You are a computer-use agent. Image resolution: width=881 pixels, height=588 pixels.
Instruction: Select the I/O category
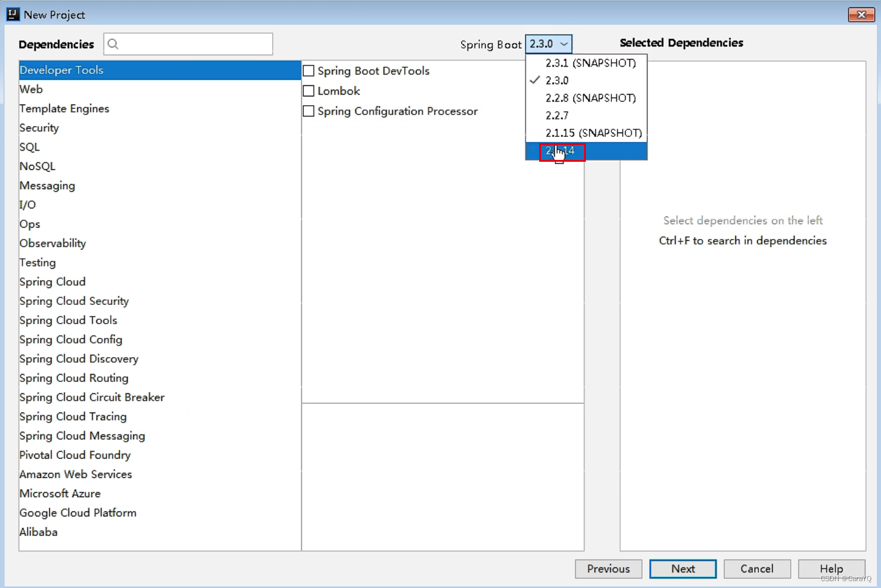pyautogui.click(x=160, y=205)
